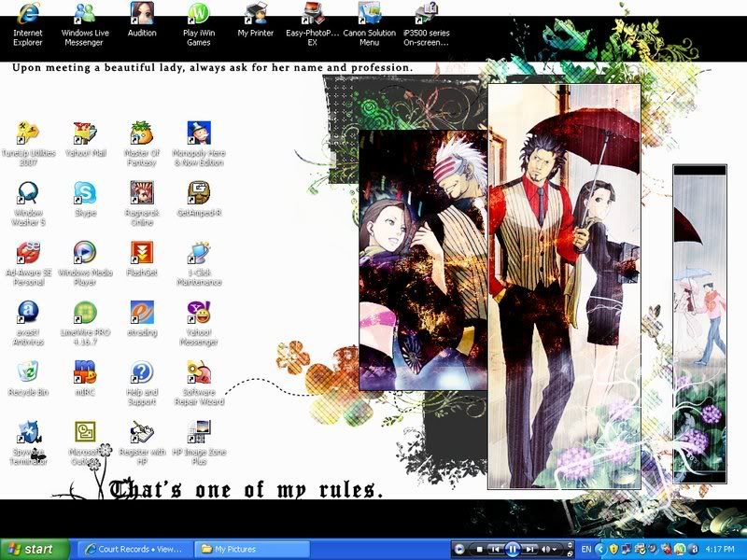Stop playback in media player toolbar
This screenshot has height=560, width=747.
coord(480,550)
